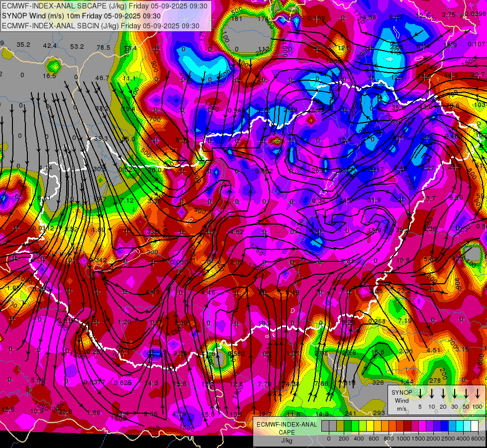Click the SYNOP Wind 10m title line
Viewport: 487px width, 448px height.
(82, 16)
